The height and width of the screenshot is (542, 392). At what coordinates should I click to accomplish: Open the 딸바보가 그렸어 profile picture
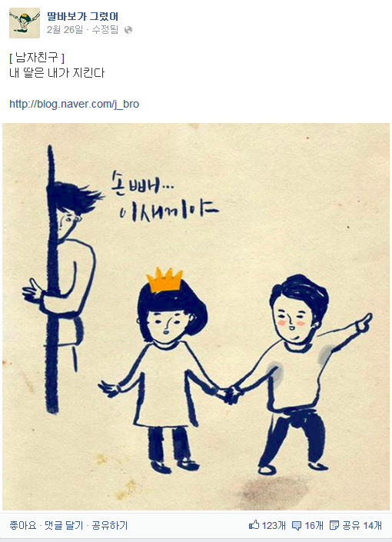(24, 23)
